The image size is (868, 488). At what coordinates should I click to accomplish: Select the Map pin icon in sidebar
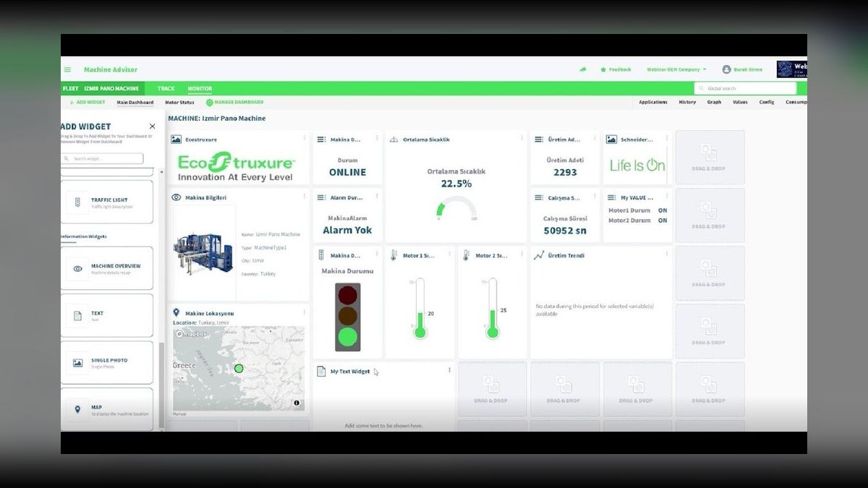78,410
